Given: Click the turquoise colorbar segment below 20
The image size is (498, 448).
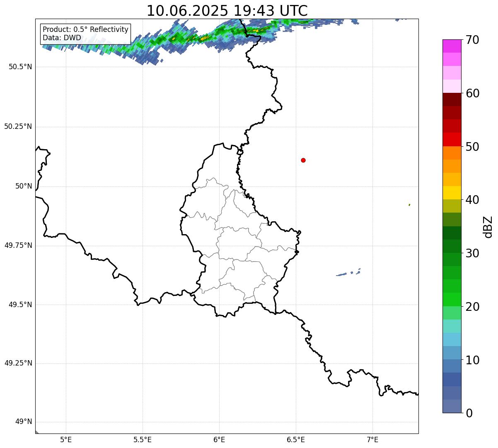Looking at the screenshot, I should [452, 327].
